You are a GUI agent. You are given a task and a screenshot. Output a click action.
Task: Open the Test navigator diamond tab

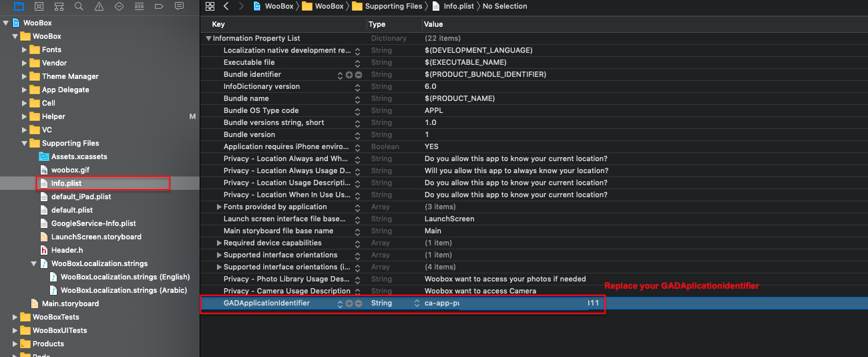tap(119, 6)
